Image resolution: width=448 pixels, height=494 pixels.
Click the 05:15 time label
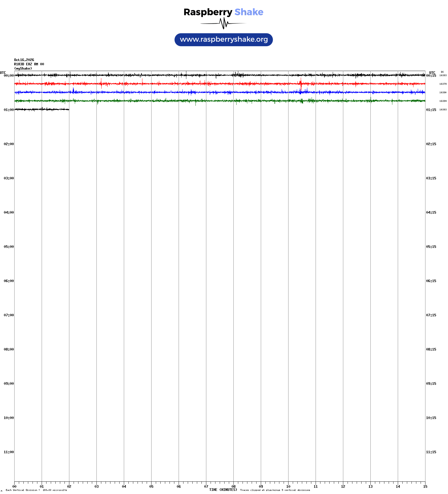(431, 247)
